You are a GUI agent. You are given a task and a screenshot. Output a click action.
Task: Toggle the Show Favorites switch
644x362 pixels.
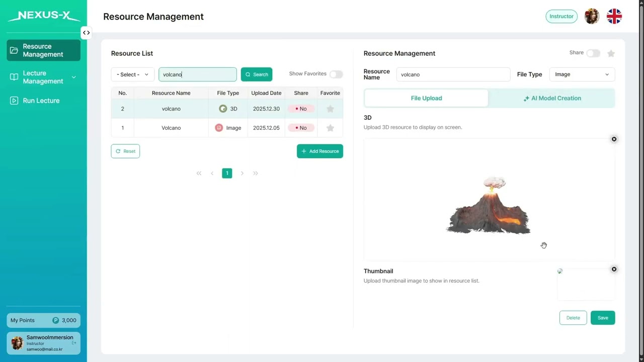point(336,74)
